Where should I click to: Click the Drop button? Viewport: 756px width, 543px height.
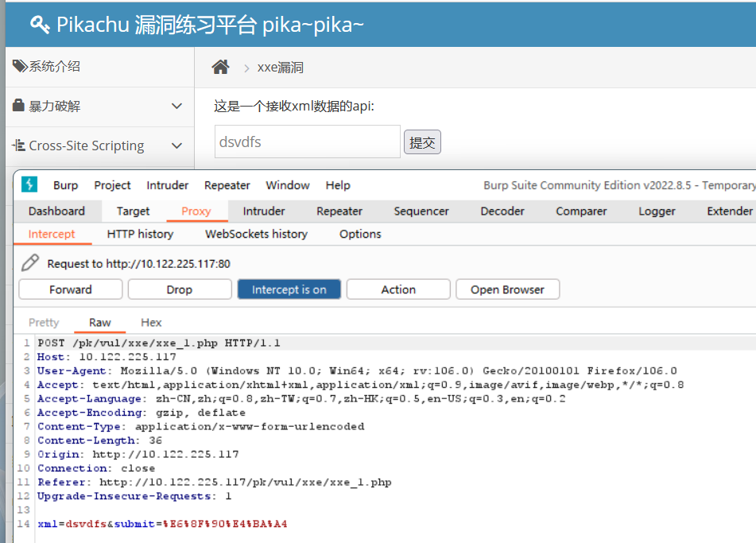180,289
